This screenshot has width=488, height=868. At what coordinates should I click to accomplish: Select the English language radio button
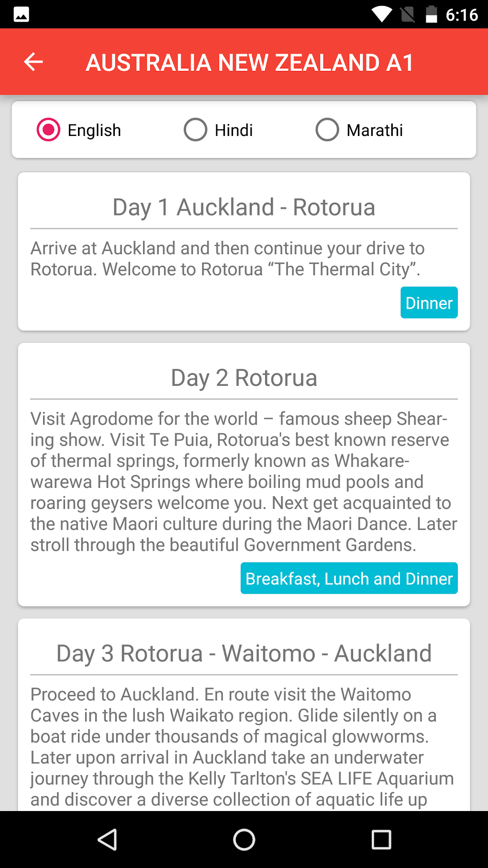point(49,130)
